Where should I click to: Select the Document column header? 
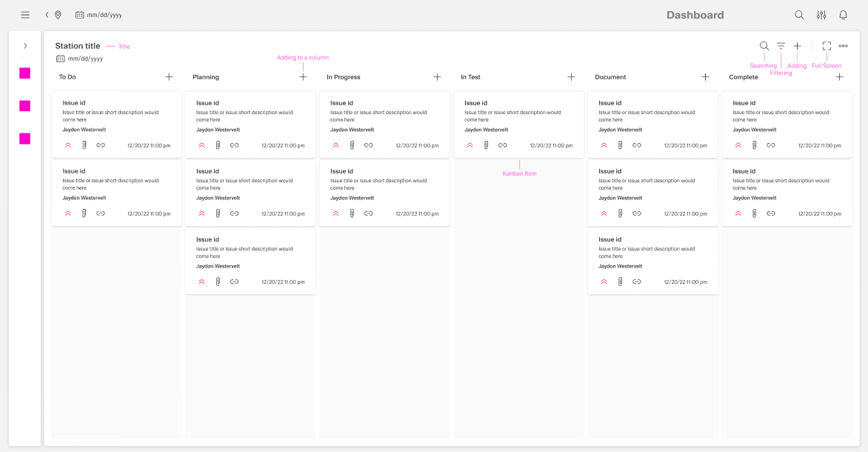(611, 76)
